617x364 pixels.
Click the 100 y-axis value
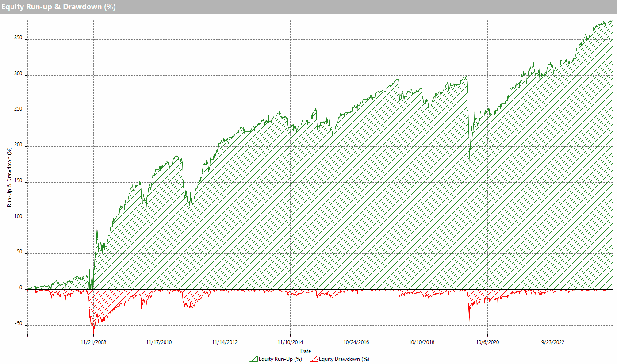18,217
